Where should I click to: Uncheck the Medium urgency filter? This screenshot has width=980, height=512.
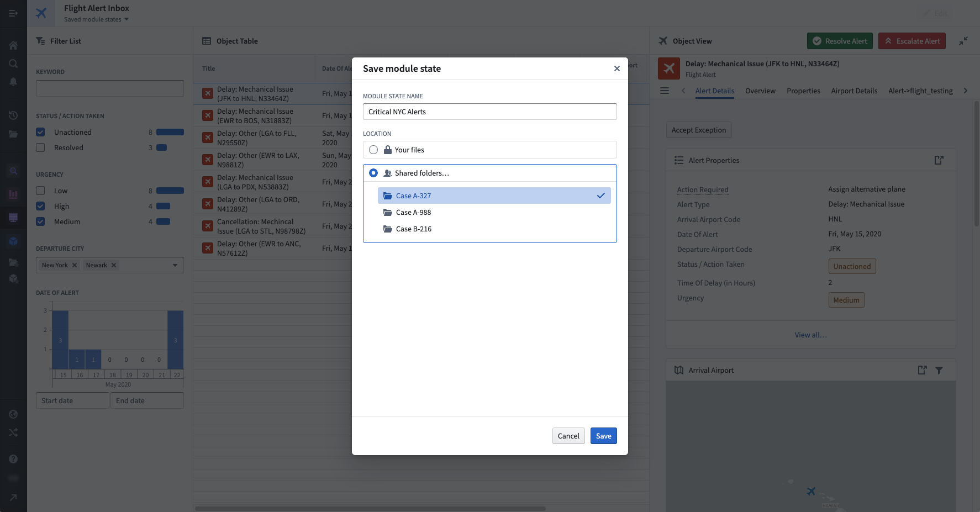[40, 221]
